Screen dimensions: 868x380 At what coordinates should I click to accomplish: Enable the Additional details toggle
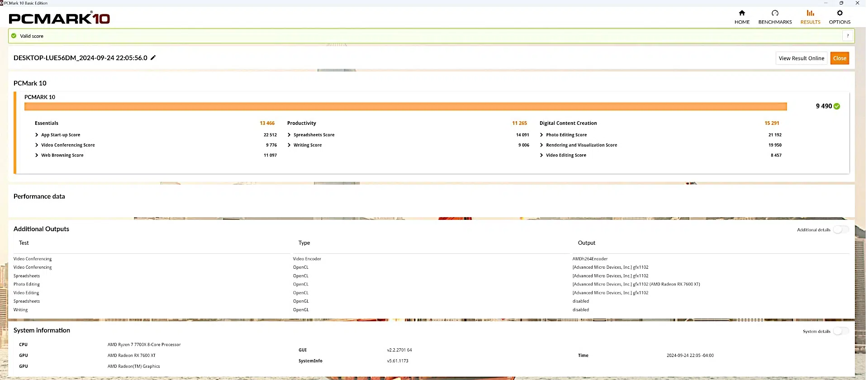pos(840,230)
